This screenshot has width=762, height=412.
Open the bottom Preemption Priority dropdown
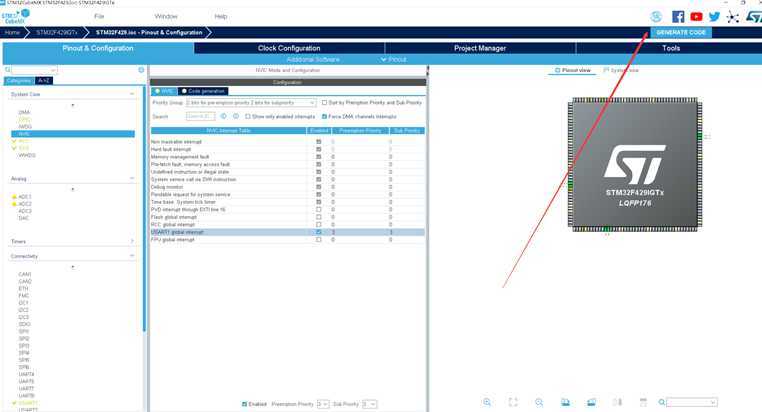[323, 404]
